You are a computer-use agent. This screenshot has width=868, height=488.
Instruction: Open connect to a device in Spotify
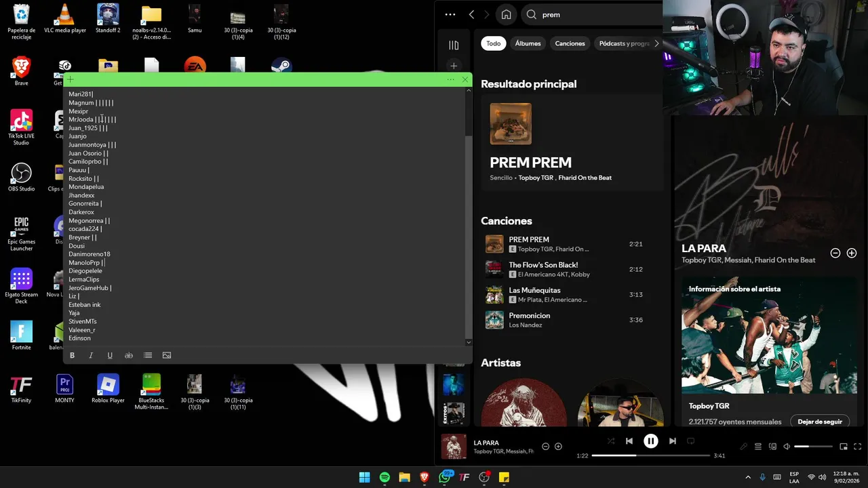click(772, 447)
